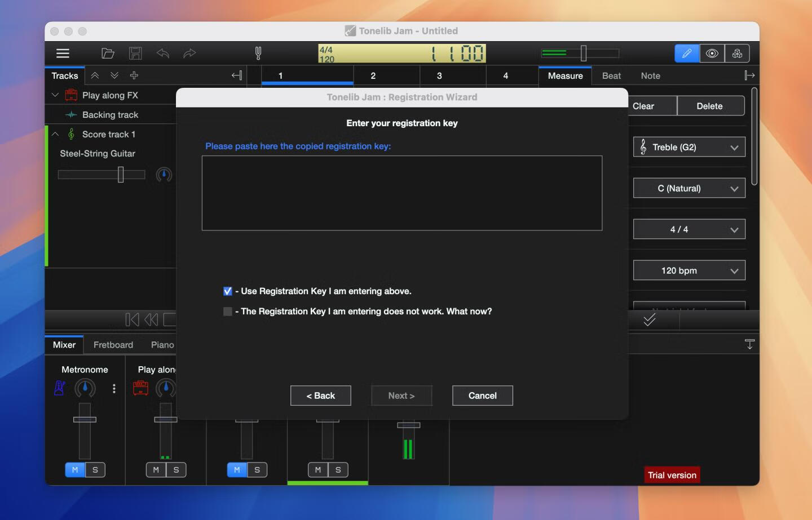Click the Score track 1 treble clef icon
This screenshot has height=520, width=812.
click(x=71, y=134)
